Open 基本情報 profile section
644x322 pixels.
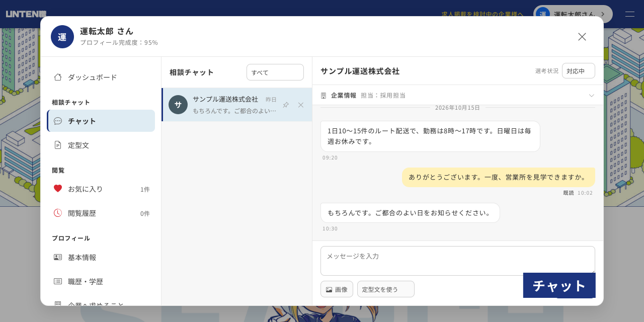[x=101, y=257]
